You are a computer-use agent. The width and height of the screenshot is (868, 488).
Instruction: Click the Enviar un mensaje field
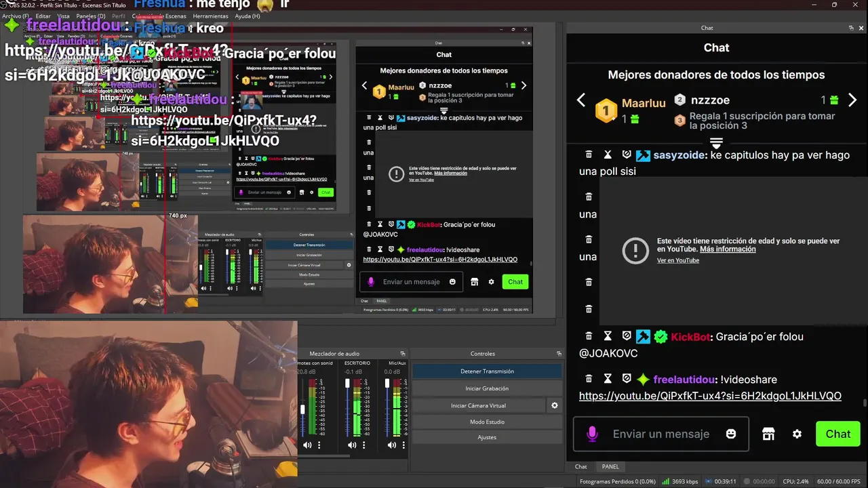click(x=661, y=434)
